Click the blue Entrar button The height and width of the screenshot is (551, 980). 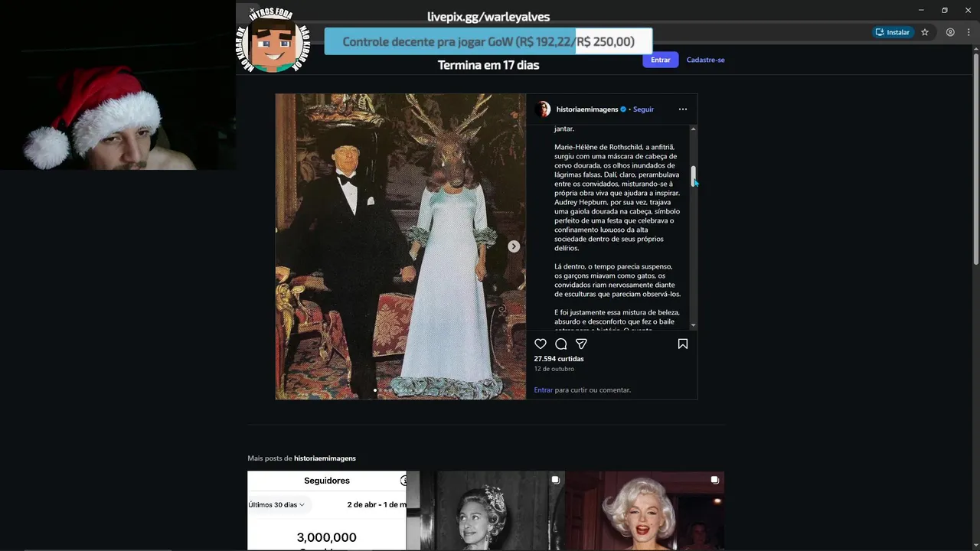tap(661, 60)
